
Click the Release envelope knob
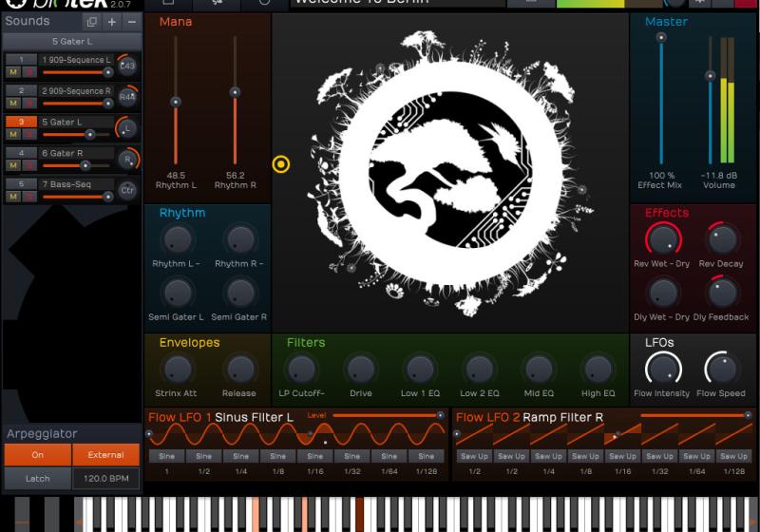click(240, 370)
